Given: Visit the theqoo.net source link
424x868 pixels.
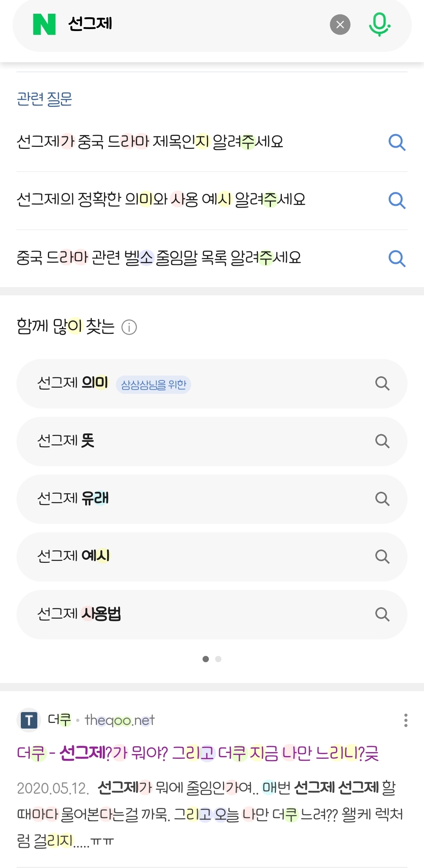Looking at the screenshot, I should coord(120,720).
